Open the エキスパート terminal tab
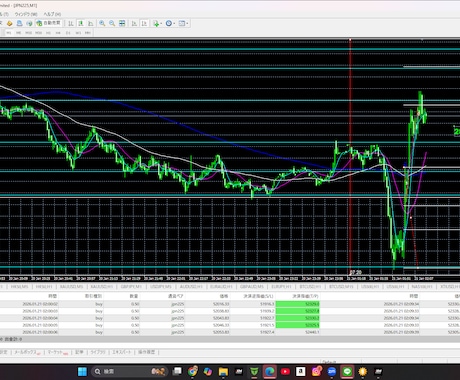The image size is (460, 380). (x=122, y=352)
